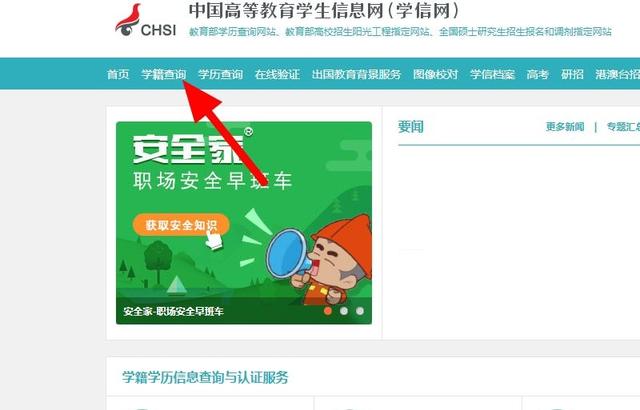Select the first orange carousel dot
Screen dimensions: 640x410
tap(327, 311)
